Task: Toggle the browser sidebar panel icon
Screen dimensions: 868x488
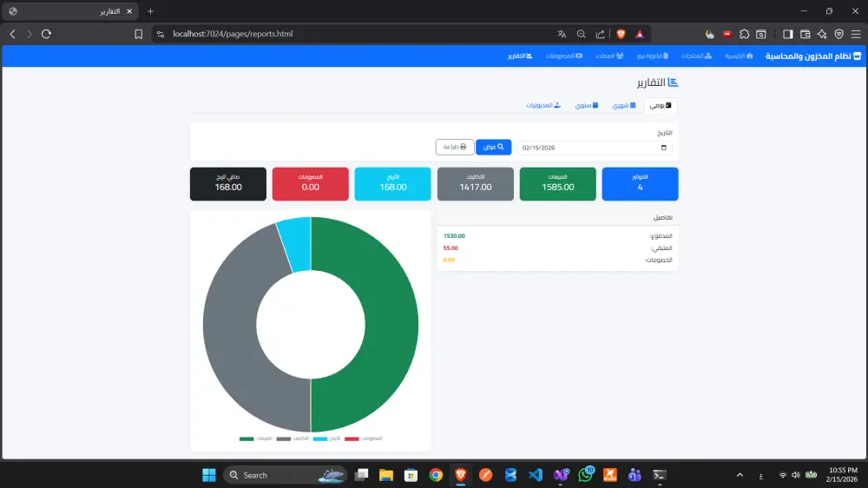Action: pos(788,34)
